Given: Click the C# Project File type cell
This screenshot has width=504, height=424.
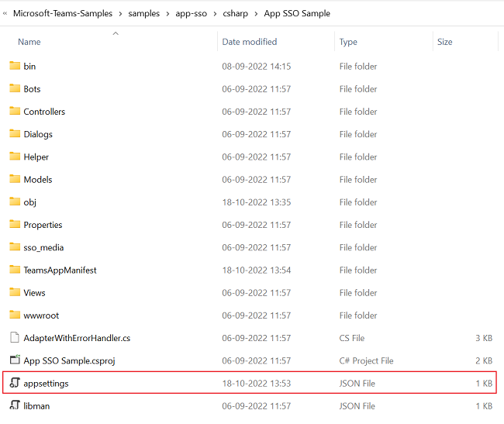Looking at the screenshot, I should [x=366, y=360].
